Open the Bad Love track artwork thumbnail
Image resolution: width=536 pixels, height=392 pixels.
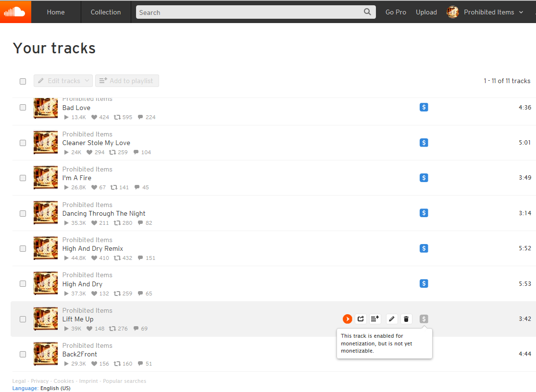(x=46, y=108)
